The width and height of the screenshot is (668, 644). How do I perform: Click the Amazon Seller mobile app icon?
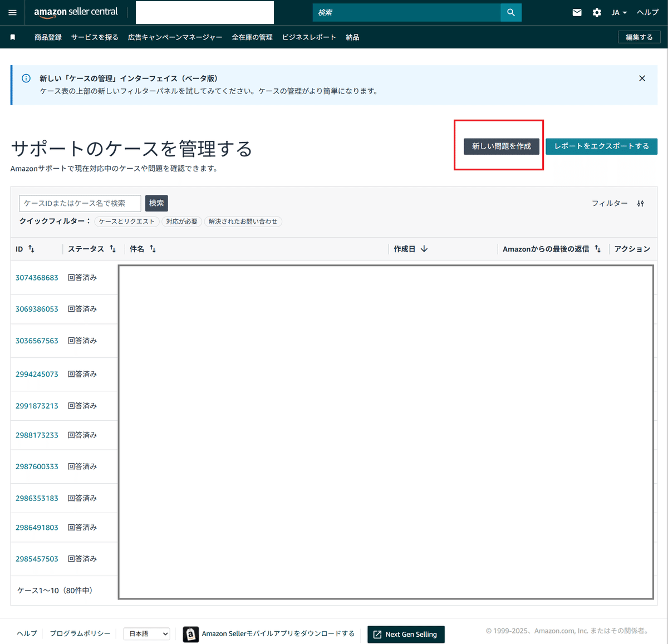pos(190,634)
